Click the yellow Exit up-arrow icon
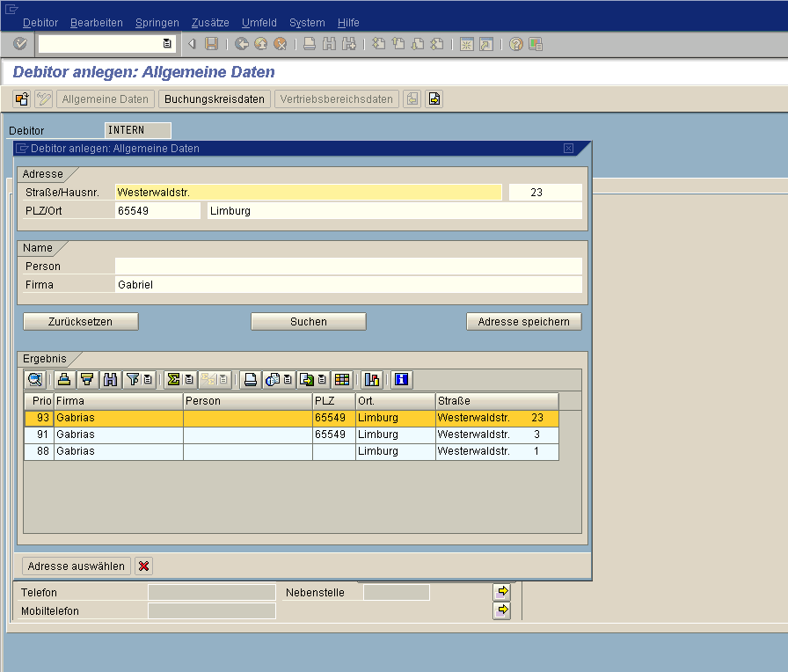This screenshot has height=672, width=788. [261, 44]
